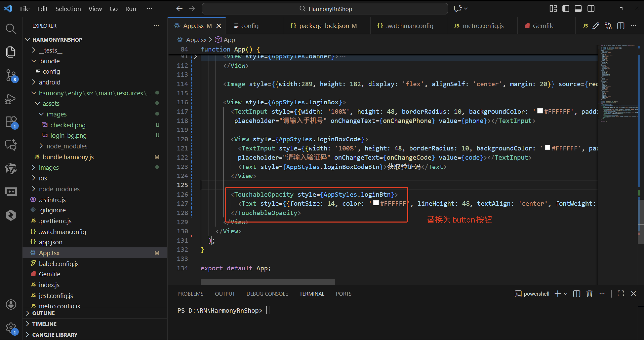The height and width of the screenshot is (340, 644).
Task: Toggle the Secondary Side Bar layout button
Action: [x=591, y=9]
